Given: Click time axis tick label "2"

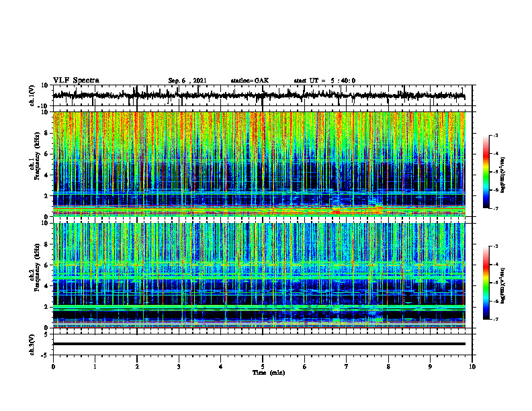Looking at the screenshot, I should (x=137, y=367).
